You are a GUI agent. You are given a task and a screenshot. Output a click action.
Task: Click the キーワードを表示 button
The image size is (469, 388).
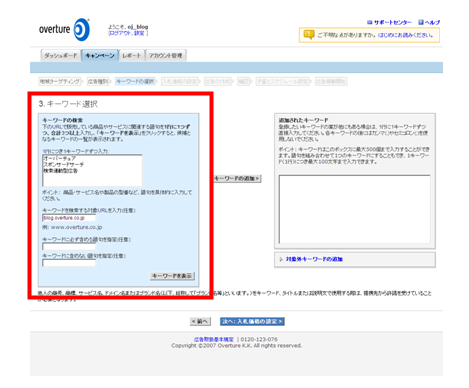tap(172, 276)
